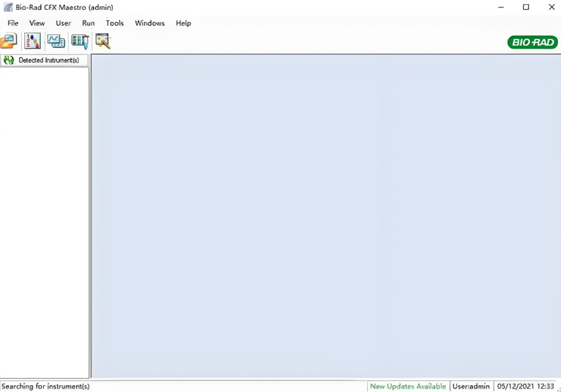Click the Bio-Rad logo in the toolbar
This screenshot has width=561, height=392.
[x=532, y=42]
